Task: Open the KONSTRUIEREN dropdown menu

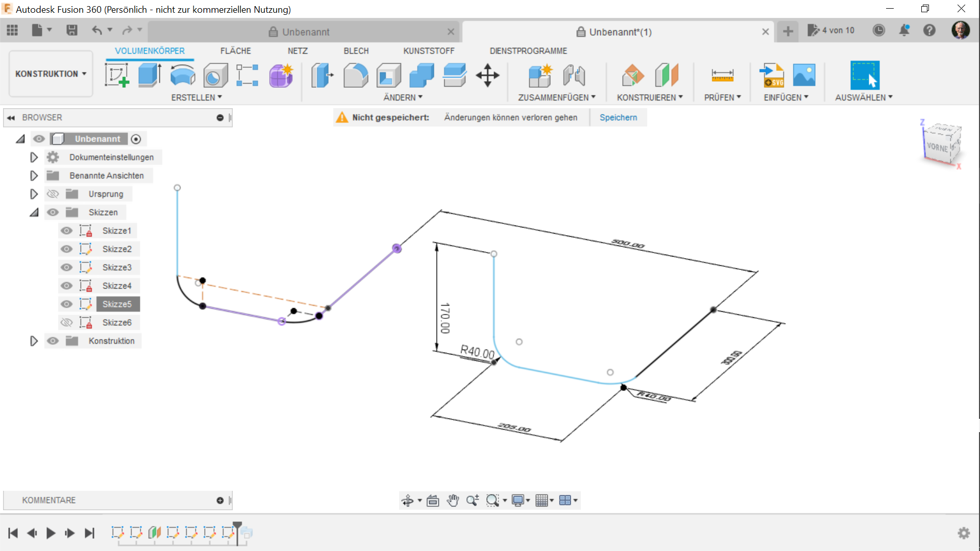Action: coord(650,97)
